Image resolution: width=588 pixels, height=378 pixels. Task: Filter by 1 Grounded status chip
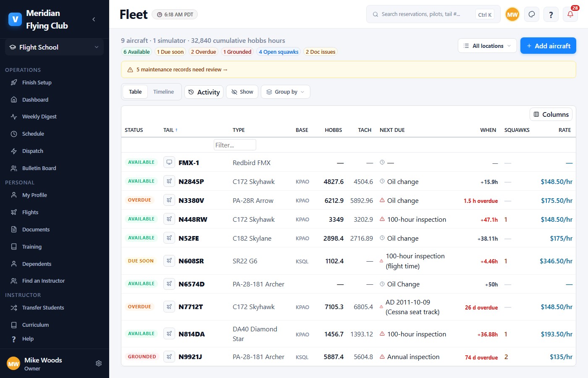pos(237,52)
